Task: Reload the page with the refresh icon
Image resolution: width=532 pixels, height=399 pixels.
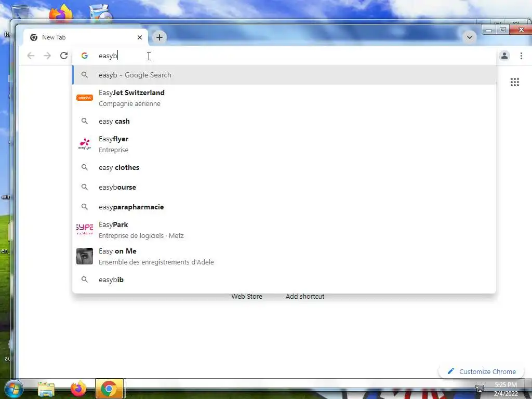Action: [x=64, y=56]
